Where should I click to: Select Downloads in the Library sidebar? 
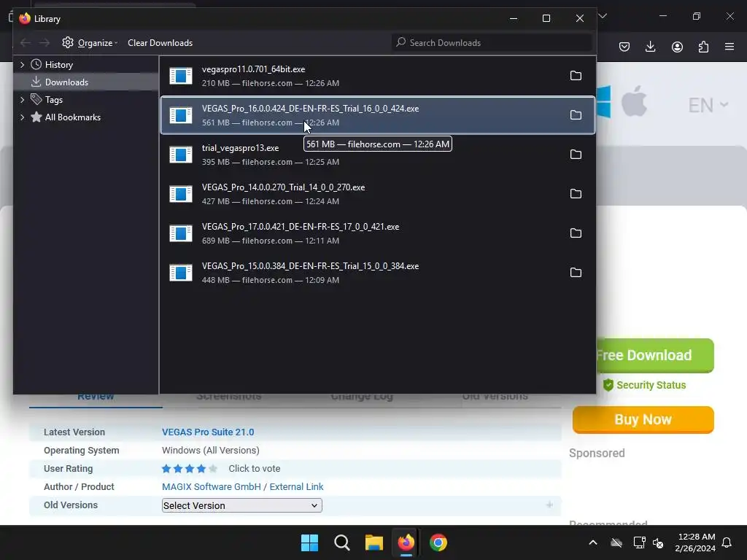86,82
